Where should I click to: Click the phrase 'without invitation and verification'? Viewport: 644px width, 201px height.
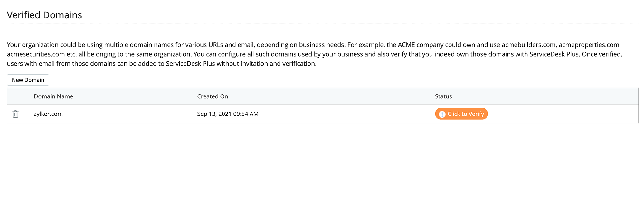(266, 64)
